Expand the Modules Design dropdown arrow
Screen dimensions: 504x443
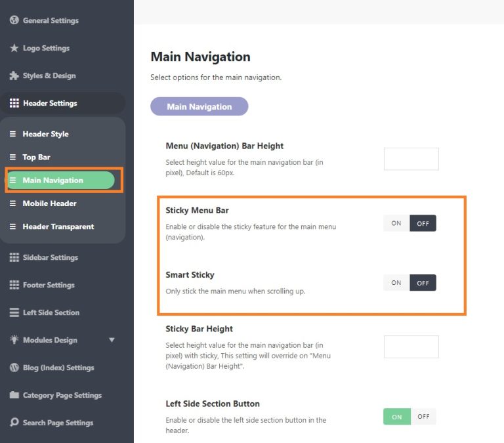tap(112, 340)
